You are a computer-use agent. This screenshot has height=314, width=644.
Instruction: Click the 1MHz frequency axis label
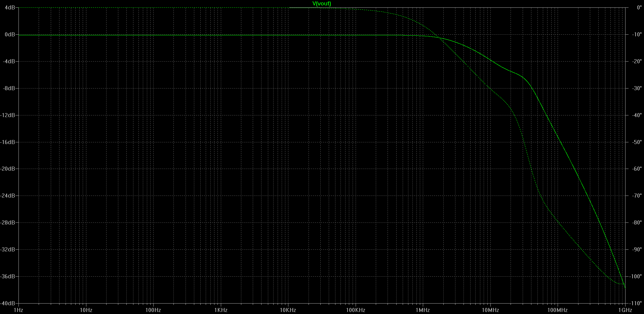(x=423, y=310)
